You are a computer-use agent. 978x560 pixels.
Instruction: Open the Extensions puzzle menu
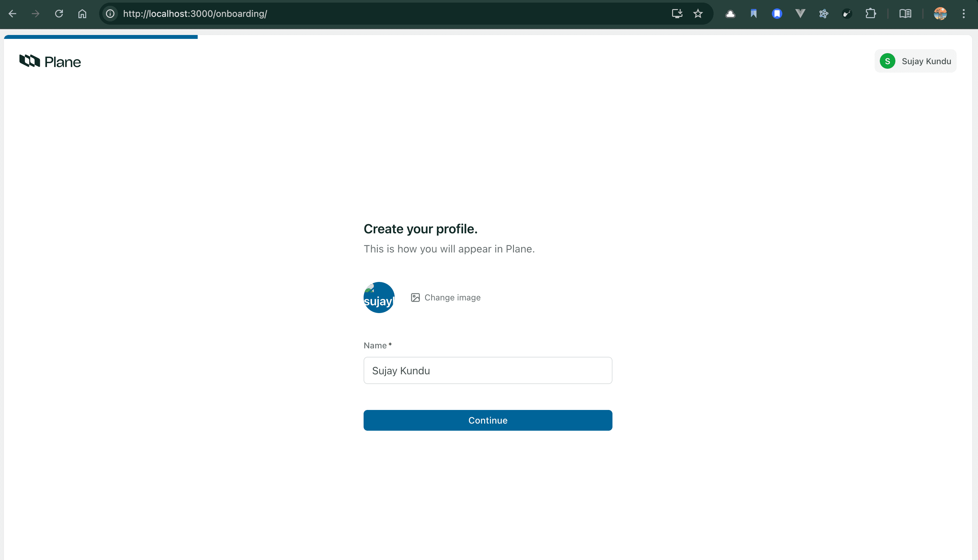(871, 14)
